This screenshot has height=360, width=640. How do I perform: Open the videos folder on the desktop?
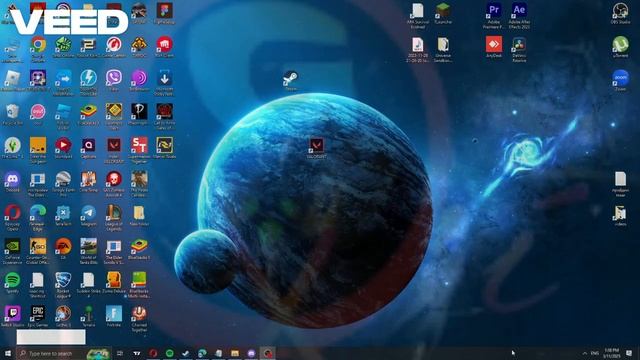point(620,213)
